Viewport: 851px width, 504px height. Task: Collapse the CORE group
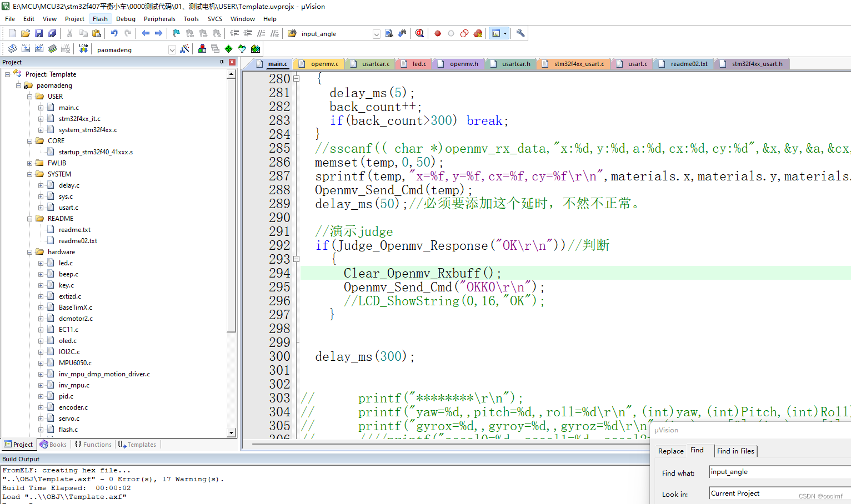pyautogui.click(x=30, y=141)
